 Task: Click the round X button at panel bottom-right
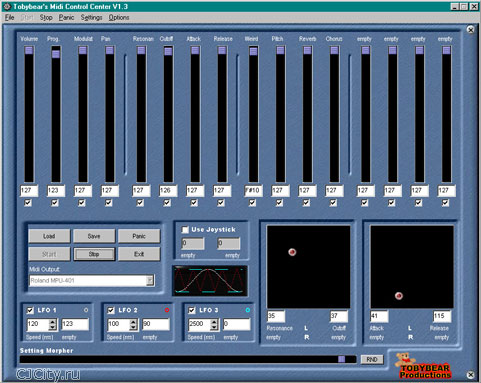(x=470, y=375)
